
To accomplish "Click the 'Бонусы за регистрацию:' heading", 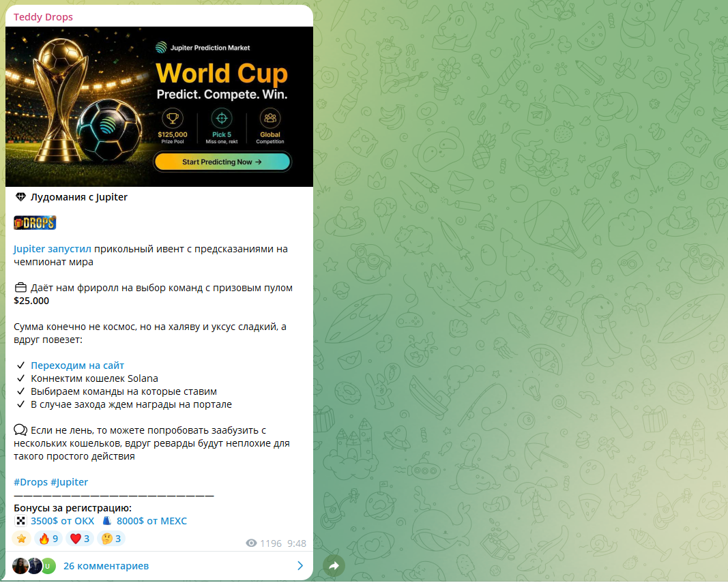I will (72, 508).
